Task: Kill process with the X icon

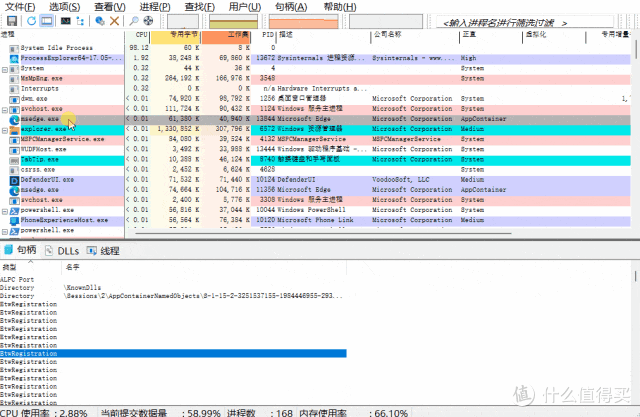Action: 115,21
